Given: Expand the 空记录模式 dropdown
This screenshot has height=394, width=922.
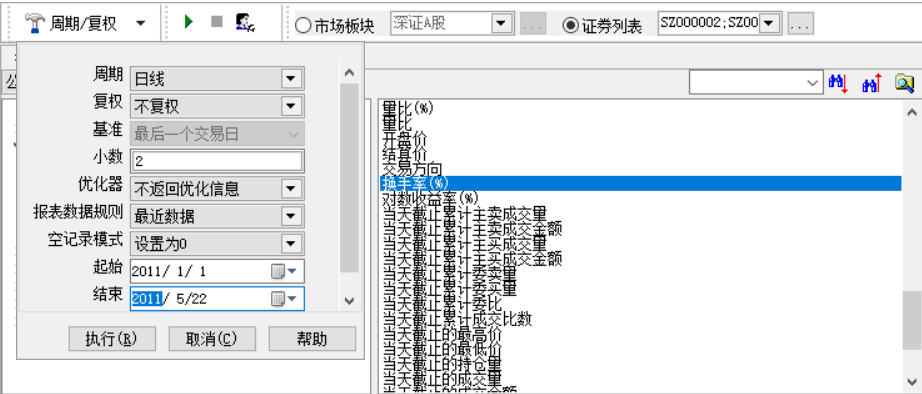Looking at the screenshot, I should click(290, 243).
